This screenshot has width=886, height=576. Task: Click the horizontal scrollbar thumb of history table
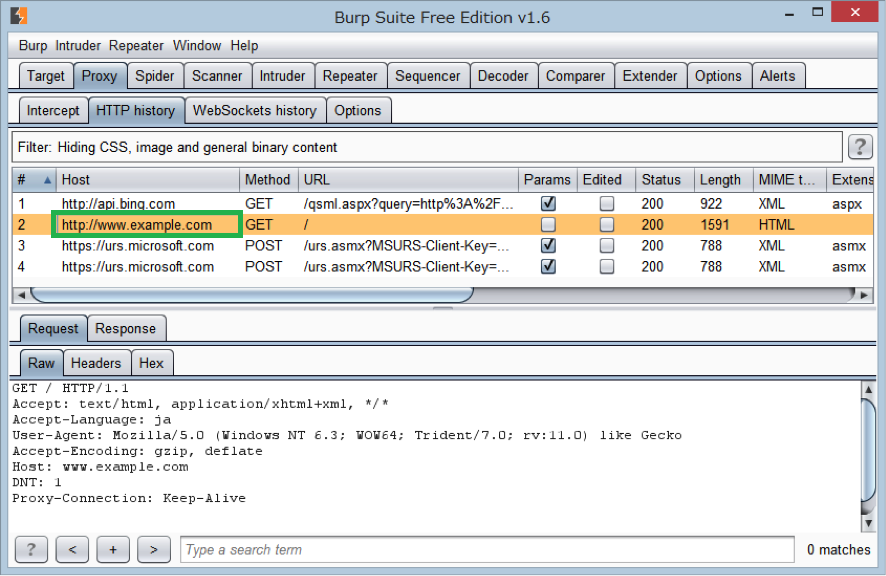[252, 295]
